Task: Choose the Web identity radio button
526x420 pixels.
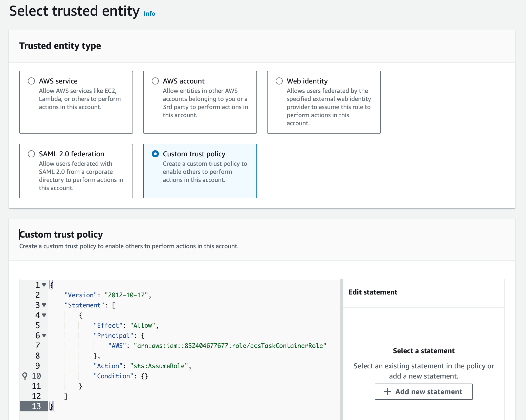Action: click(279, 81)
